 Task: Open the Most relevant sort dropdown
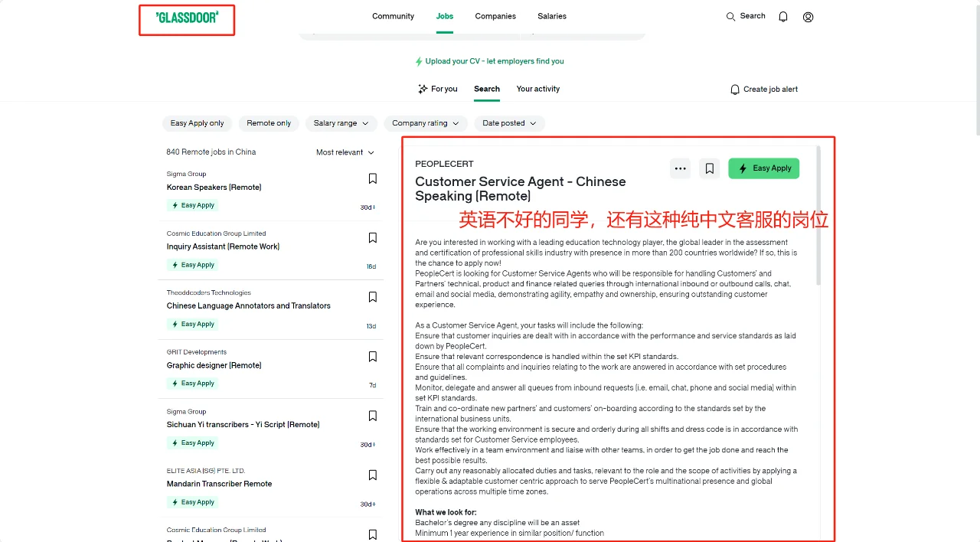tap(345, 152)
